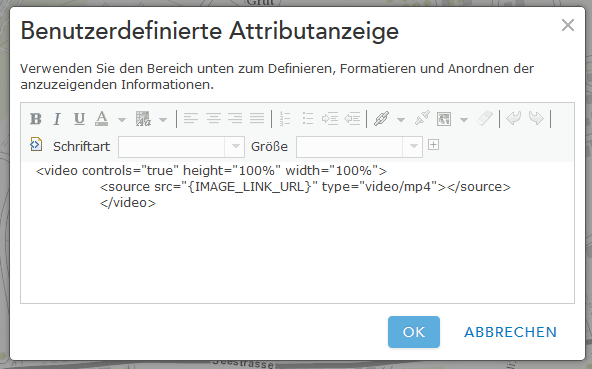Open link options dropdown arrow

(x=401, y=120)
